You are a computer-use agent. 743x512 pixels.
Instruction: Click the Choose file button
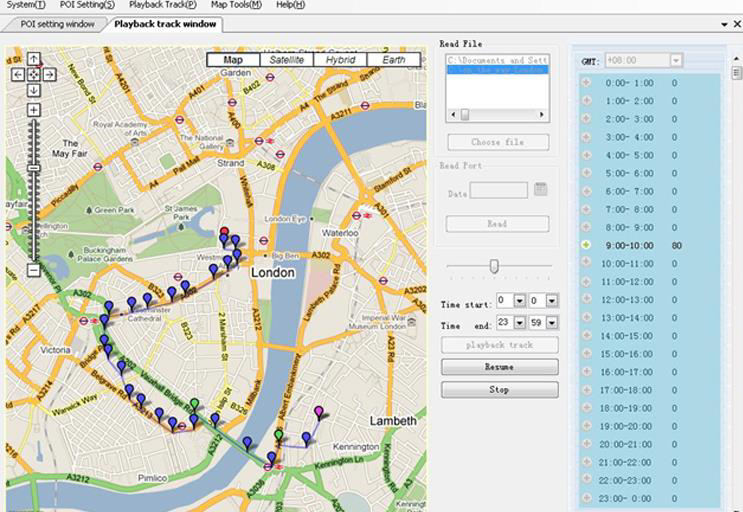(x=498, y=142)
